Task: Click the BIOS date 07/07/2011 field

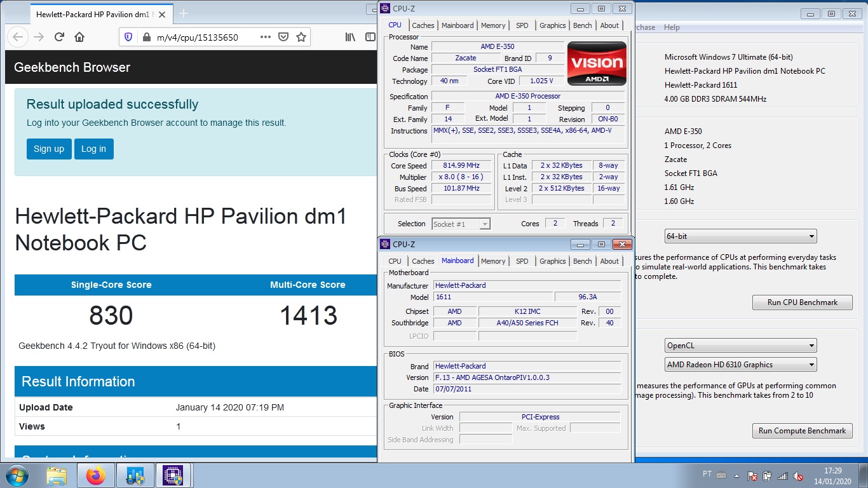Action: (x=527, y=389)
